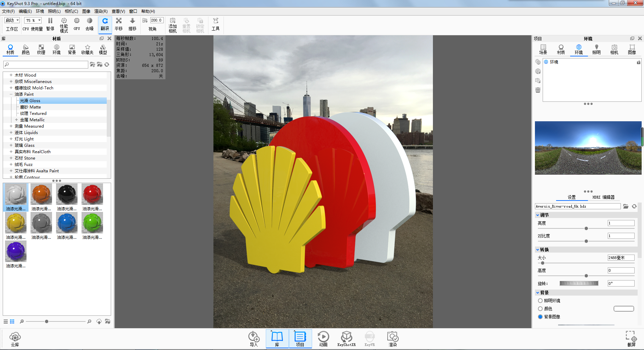Screen dimensions: 644x350
Task: Expand the 玻璃 Glass folder
Action: click(x=11, y=145)
